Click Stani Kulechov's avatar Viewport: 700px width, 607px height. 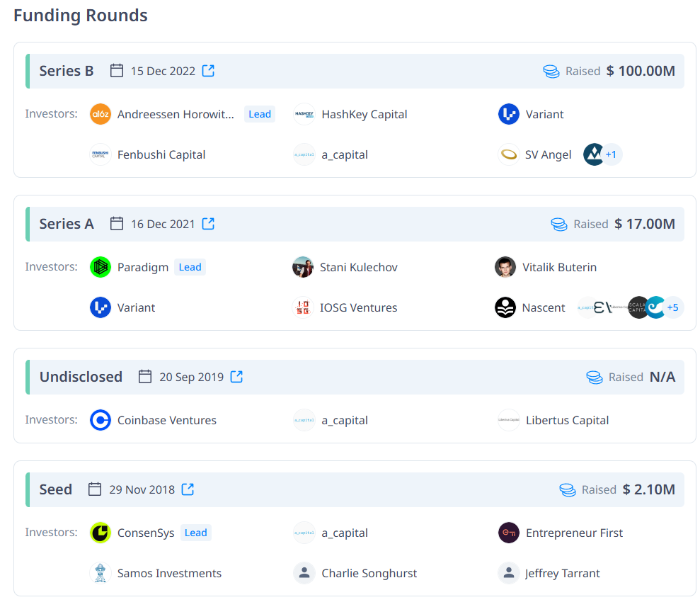pyautogui.click(x=303, y=267)
